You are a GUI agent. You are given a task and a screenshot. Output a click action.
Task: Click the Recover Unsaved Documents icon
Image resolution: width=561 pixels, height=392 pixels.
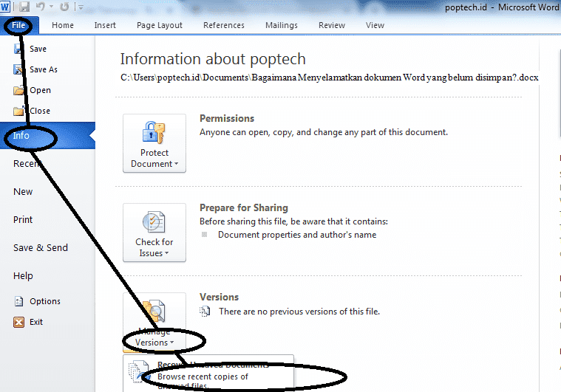tap(139, 371)
